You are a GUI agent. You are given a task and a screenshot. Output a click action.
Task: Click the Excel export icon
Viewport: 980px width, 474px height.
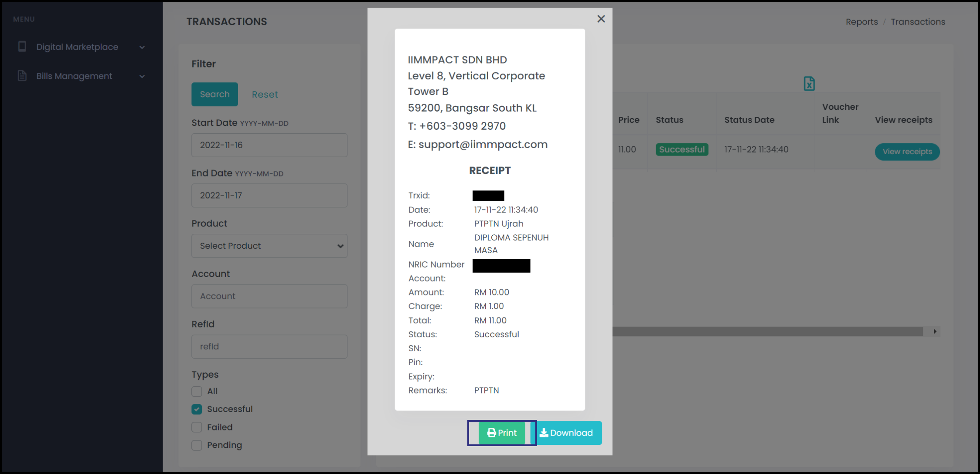809,83
